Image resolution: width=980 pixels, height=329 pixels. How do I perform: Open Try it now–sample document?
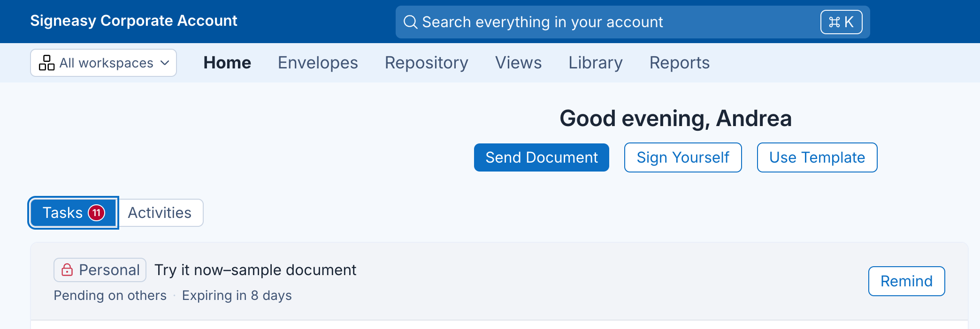(x=255, y=270)
